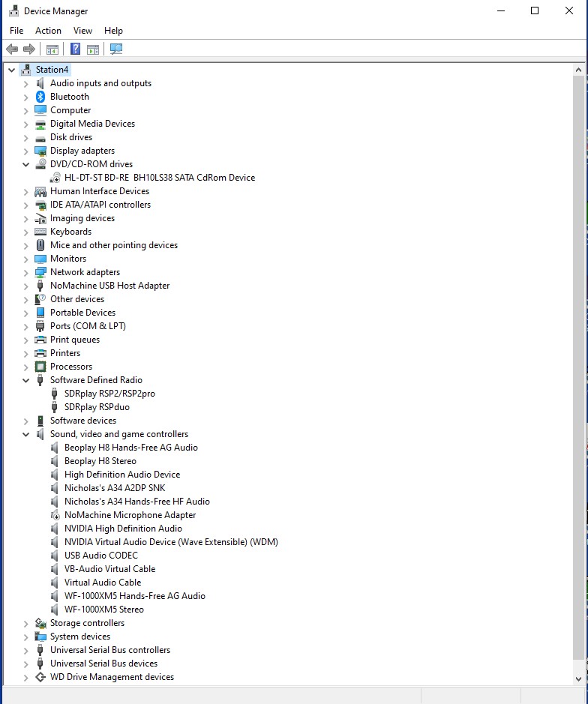Click the Scan for hardware changes icon

[x=116, y=49]
